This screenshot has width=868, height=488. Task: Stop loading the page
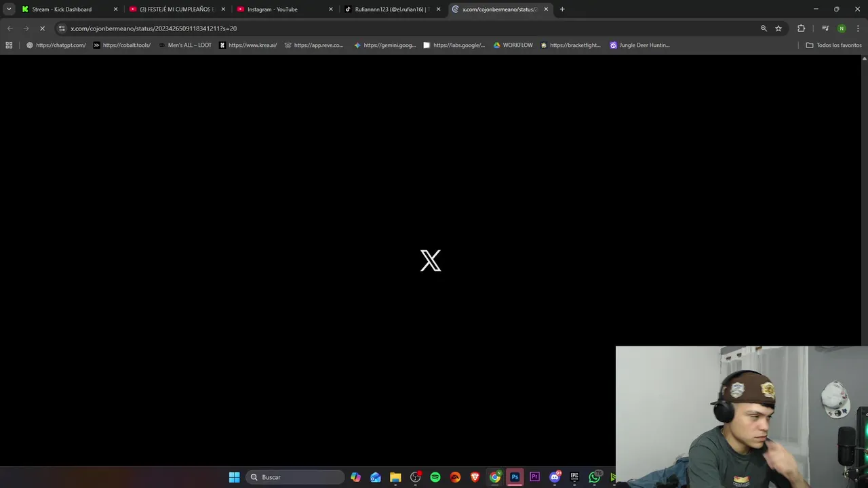point(42,28)
